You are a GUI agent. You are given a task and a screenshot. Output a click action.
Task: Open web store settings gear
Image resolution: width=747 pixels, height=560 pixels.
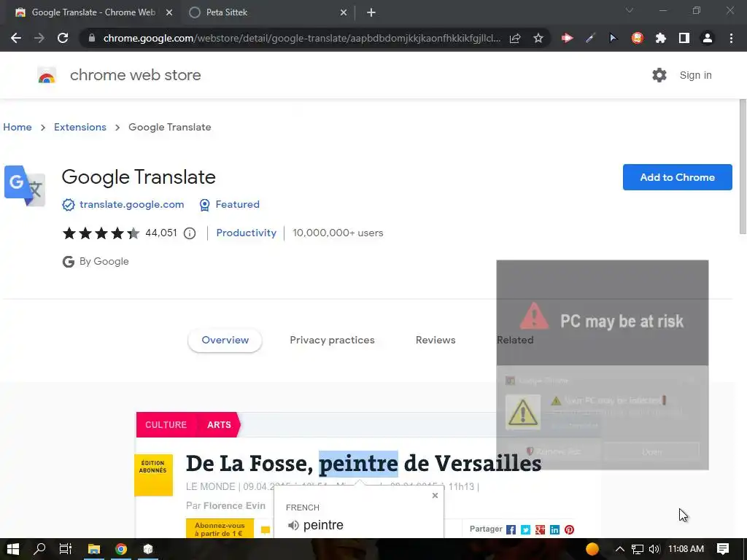pyautogui.click(x=659, y=75)
